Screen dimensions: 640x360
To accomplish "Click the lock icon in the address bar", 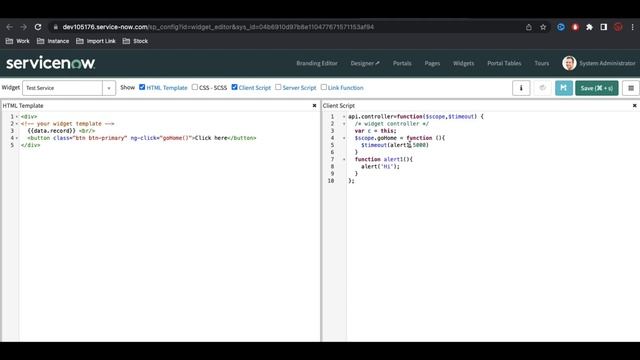I will 56,27.
